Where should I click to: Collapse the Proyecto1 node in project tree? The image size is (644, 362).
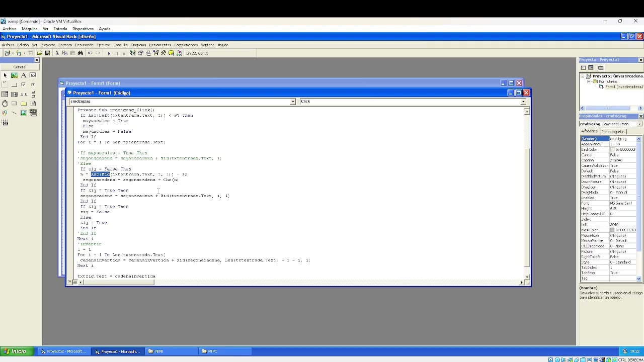(583, 76)
